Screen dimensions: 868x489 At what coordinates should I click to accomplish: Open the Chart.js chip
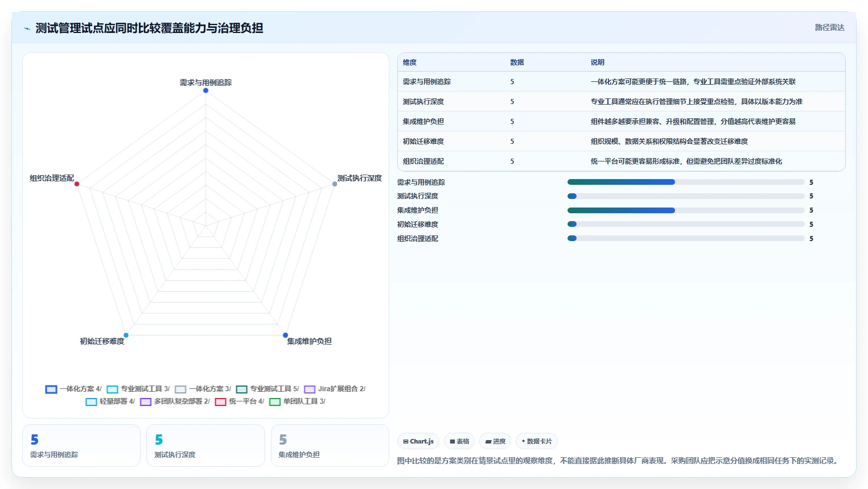pyautogui.click(x=418, y=441)
